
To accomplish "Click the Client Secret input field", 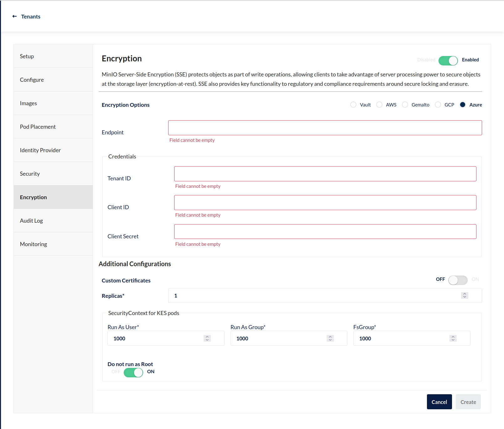I will point(325,231).
